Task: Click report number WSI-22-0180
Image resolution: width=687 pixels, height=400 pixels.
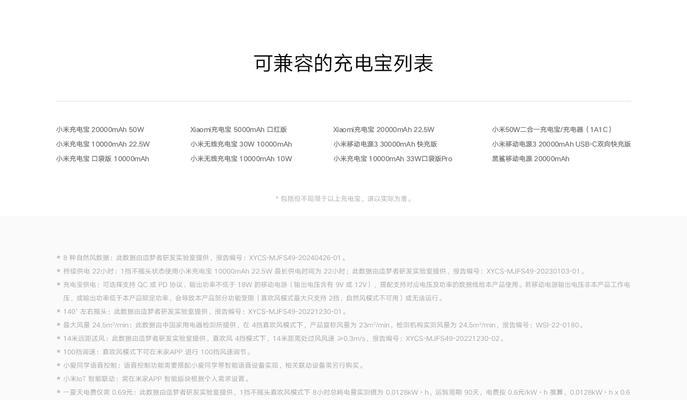Action: click(x=558, y=325)
